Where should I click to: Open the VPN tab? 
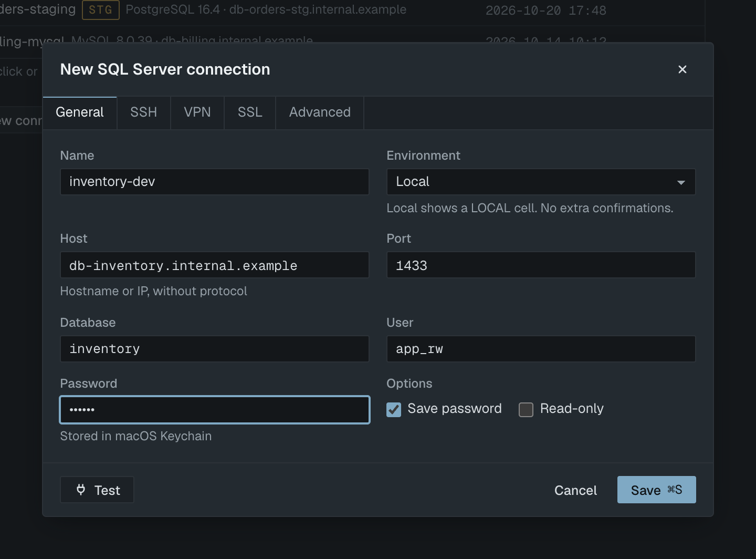tap(197, 112)
